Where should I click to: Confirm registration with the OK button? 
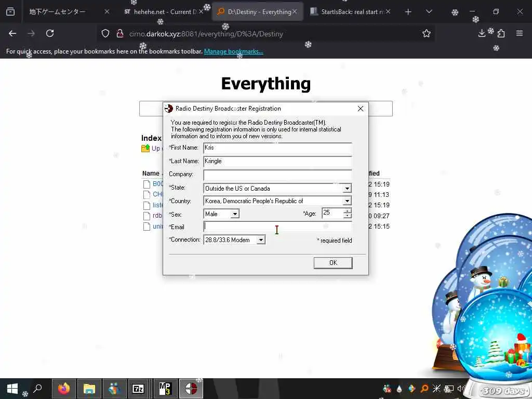click(x=333, y=262)
